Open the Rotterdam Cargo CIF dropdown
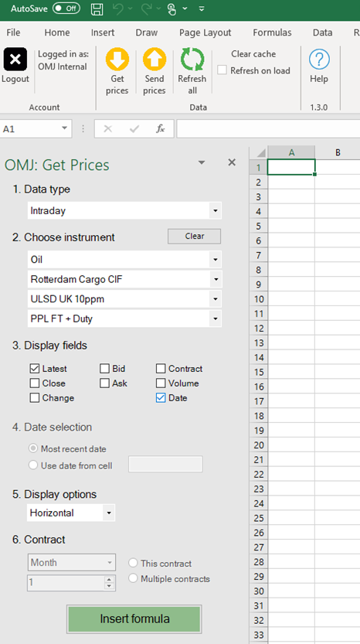This screenshot has width=360, height=644. point(215,279)
